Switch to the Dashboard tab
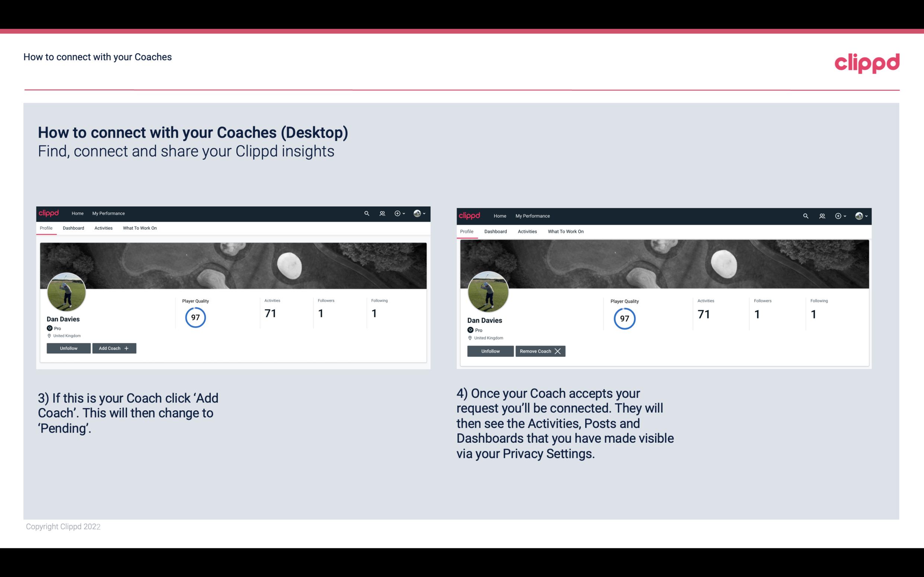The image size is (924, 577). point(74,228)
